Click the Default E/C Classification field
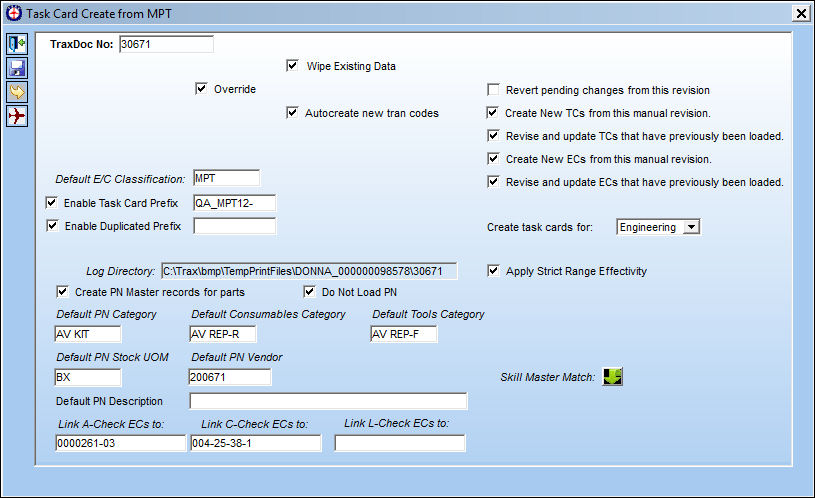The image size is (815, 498). 226,178
